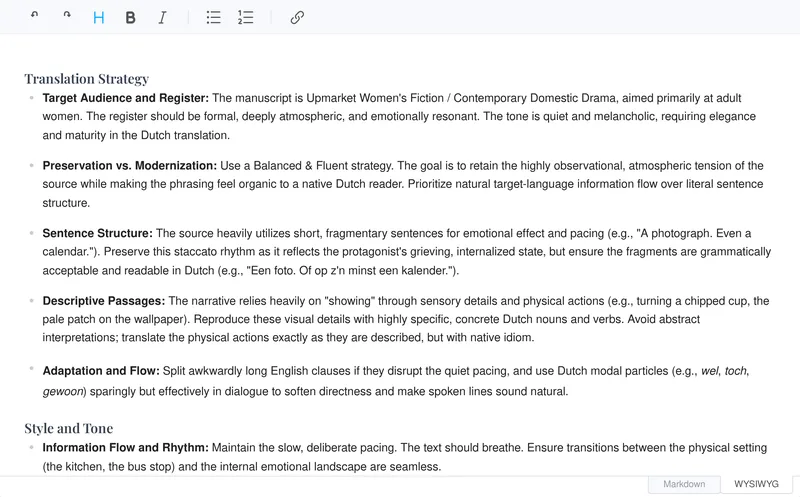Image resolution: width=800 pixels, height=497 pixels.
Task: Click 'Adaptation and Flow:' bold label
Action: (x=101, y=371)
